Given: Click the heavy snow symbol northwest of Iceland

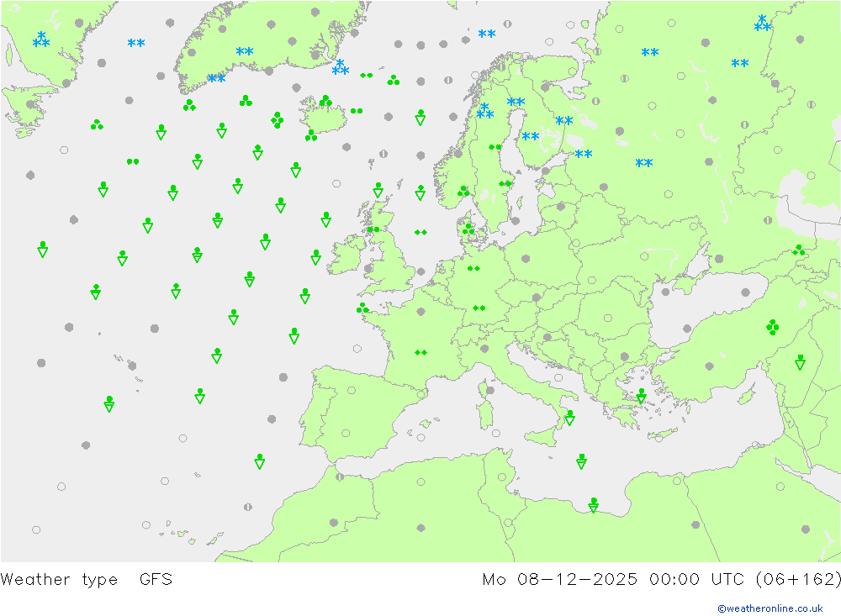Looking at the screenshot, I should click(341, 67).
